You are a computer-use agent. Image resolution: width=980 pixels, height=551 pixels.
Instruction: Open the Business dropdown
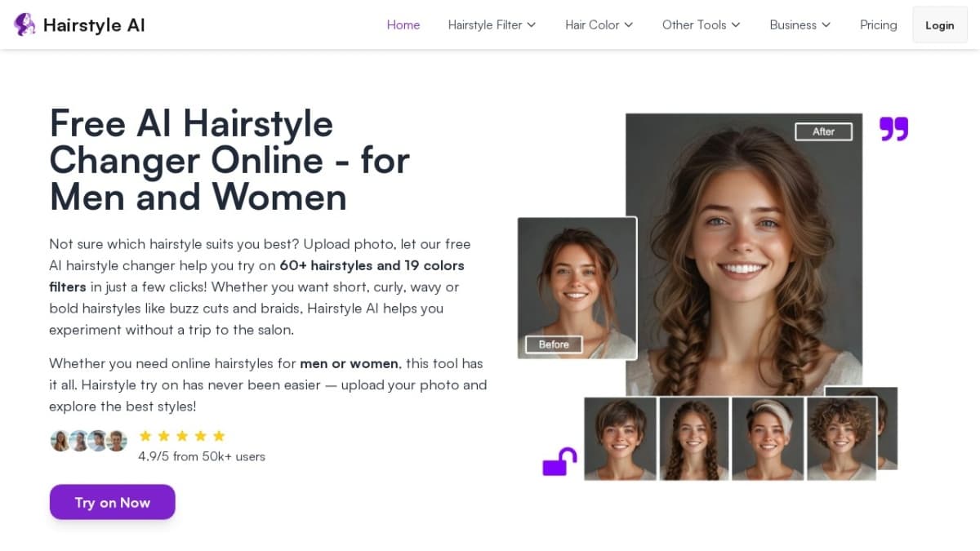click(x=800, y=24)
